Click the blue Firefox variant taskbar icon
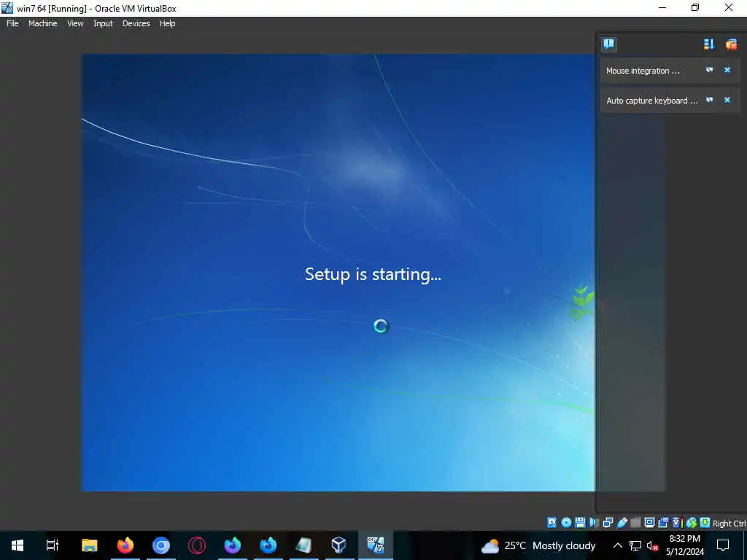 [x=268, y=545]
